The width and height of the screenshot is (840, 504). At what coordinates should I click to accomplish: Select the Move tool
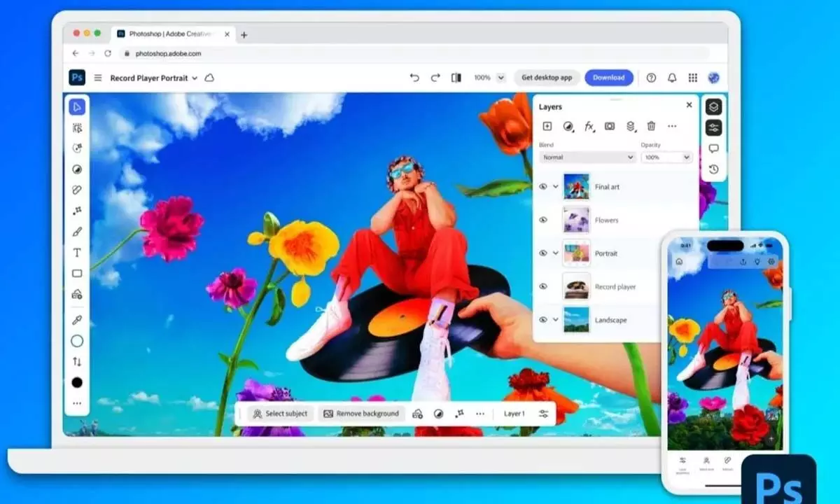click(77, 106)
